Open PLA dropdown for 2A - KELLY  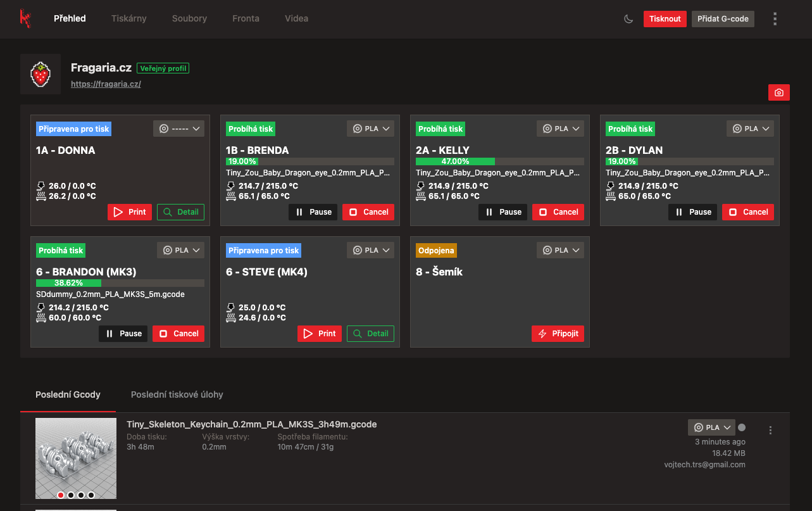coord(560,129)
